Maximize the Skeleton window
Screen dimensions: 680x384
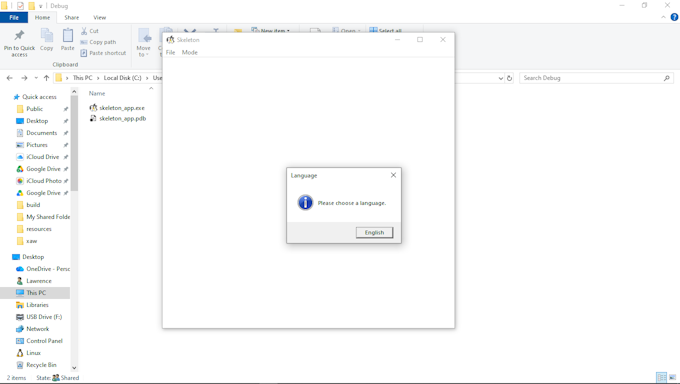(x=420, y=39)
